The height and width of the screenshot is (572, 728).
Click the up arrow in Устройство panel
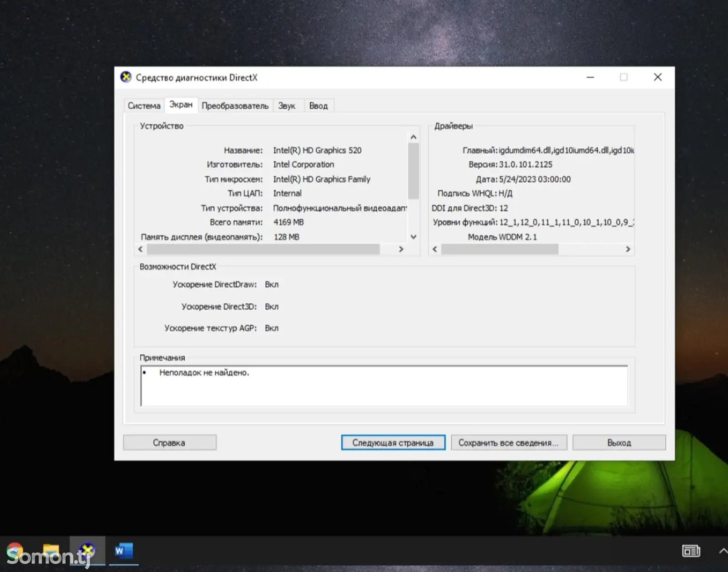(x=413, y=137)
